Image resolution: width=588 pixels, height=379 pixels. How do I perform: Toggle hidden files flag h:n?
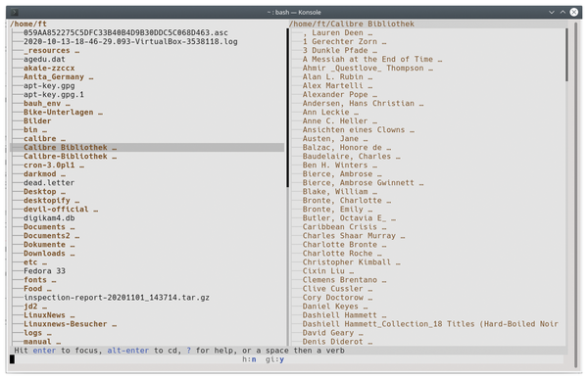pos(249,359)
